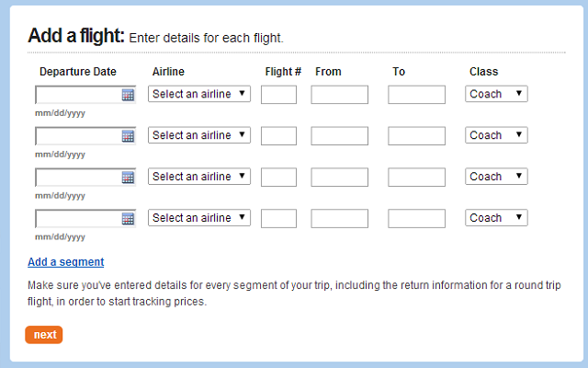The height and width of the screenshot is (368, 588).
Task: Expand first row's Select an airline dropdown
Action: (199, 94)
